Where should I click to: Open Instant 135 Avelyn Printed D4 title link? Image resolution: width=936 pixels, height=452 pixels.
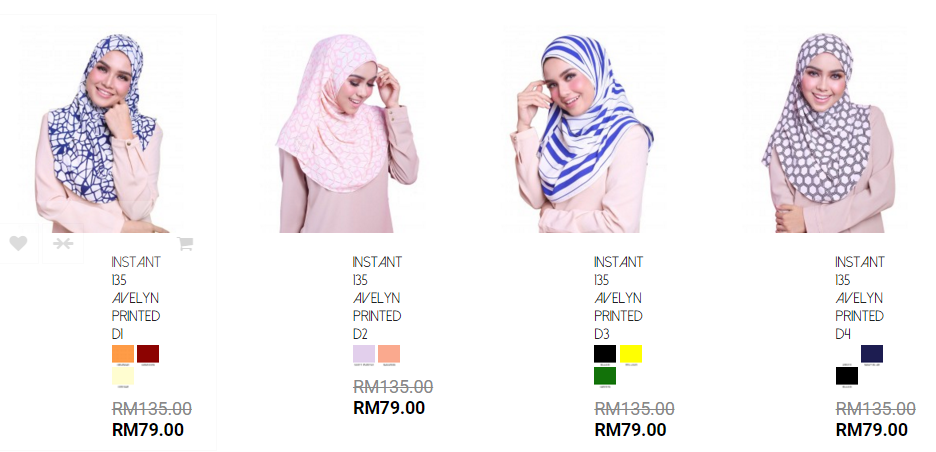point(860,298)
